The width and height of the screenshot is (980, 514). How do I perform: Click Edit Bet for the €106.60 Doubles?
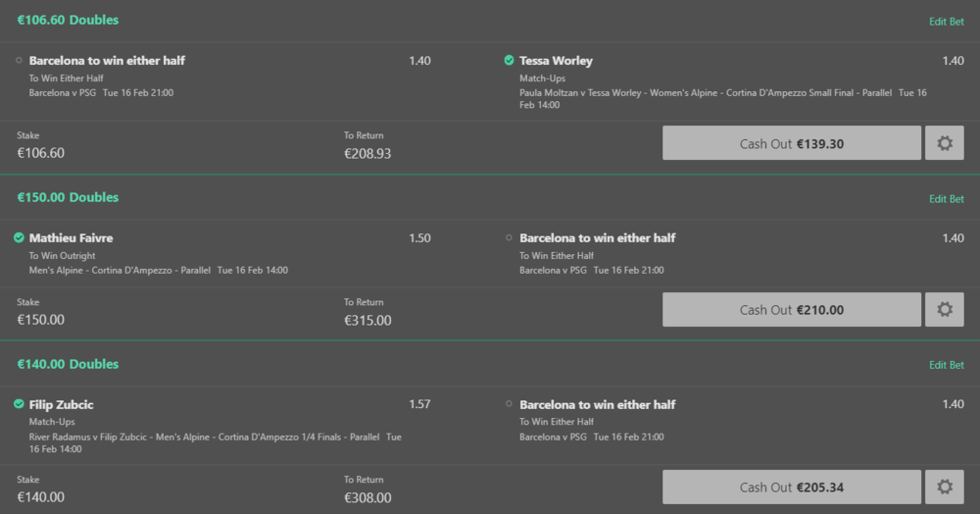pos(946,22)
